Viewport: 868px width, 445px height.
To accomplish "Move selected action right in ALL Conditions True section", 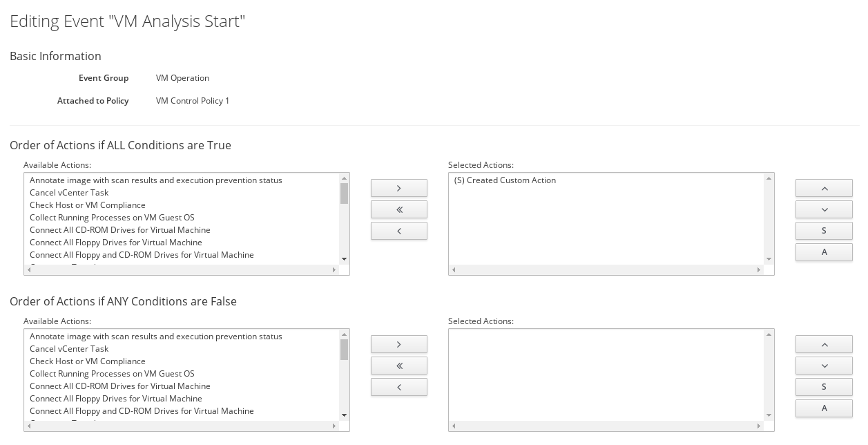I will 398,188.
